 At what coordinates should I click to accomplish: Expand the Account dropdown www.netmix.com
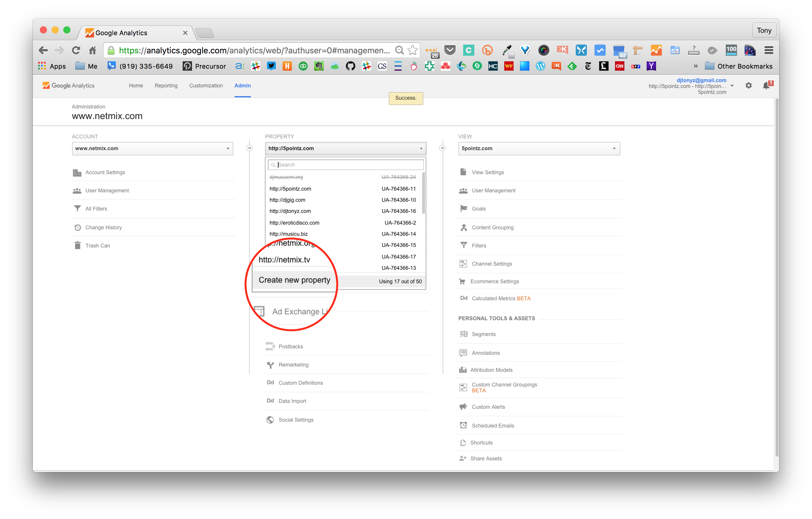152,148
